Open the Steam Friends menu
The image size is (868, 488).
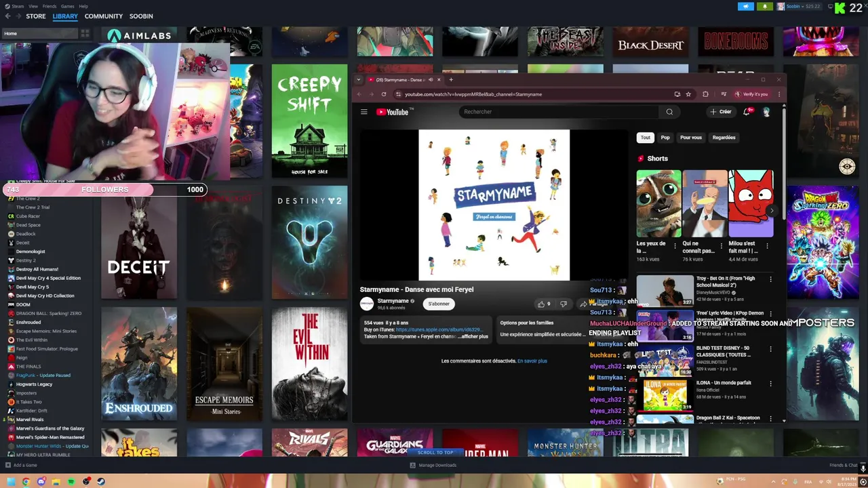pos(50,6)
